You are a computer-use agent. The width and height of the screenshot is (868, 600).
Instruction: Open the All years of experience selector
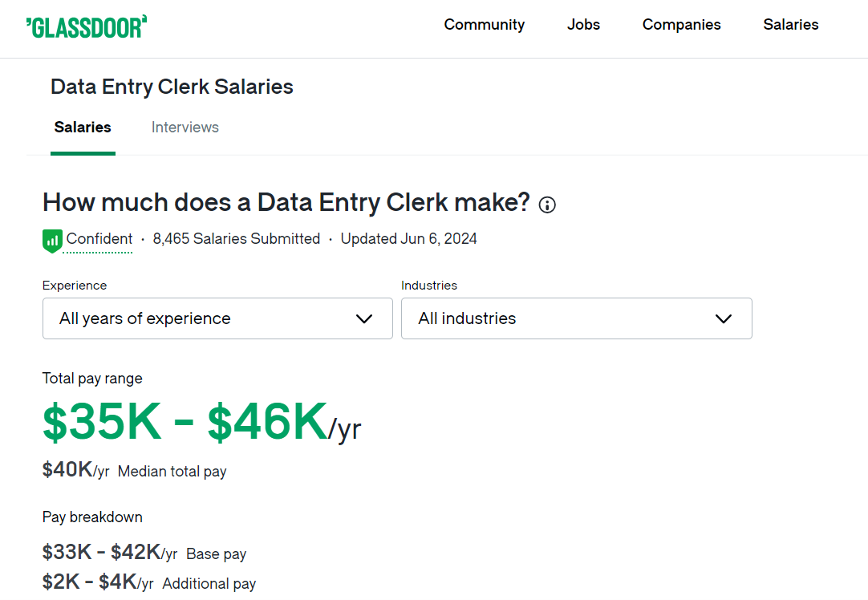point(217,318)
